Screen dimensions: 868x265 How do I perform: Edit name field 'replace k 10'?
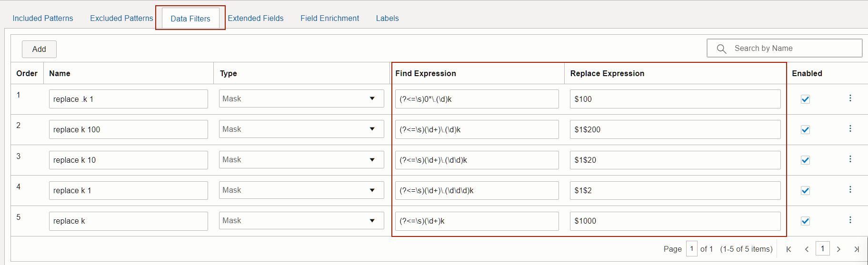coord(129,160)
